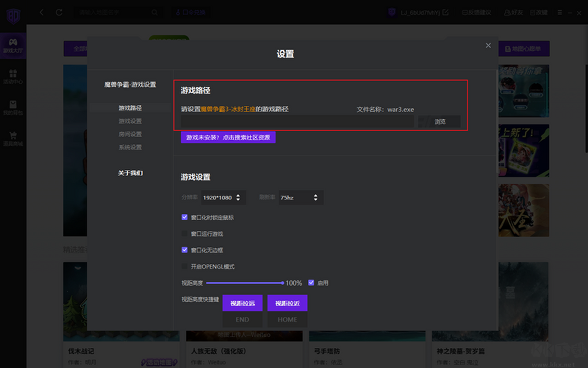Open the 好友 friends panel
The height and width of the screenshot is (368, 588).
coord(513,12)
